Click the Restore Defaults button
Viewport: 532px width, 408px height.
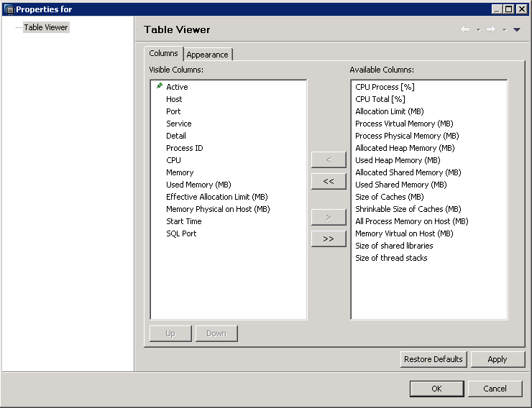pos(433,359)
